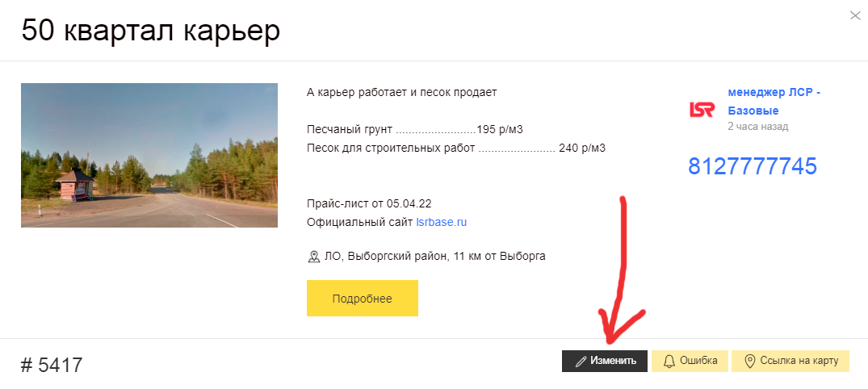
Task: Click the bell icon to report error
Action: (669, 362)
